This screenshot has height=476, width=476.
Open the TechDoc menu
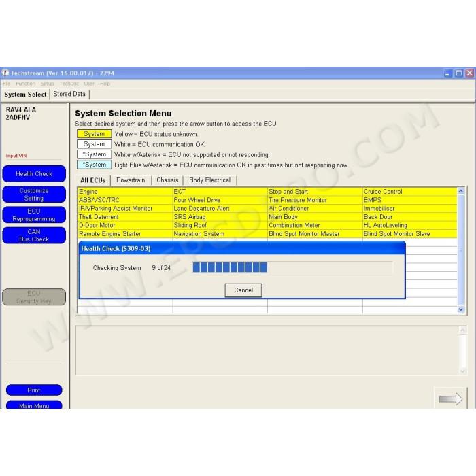pyautogui.click(x=69, y=84)
